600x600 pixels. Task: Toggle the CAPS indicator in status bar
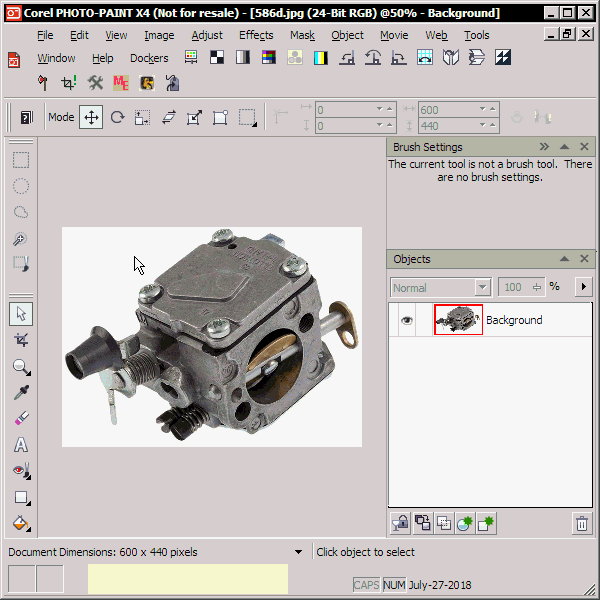(x=366, y=585)
